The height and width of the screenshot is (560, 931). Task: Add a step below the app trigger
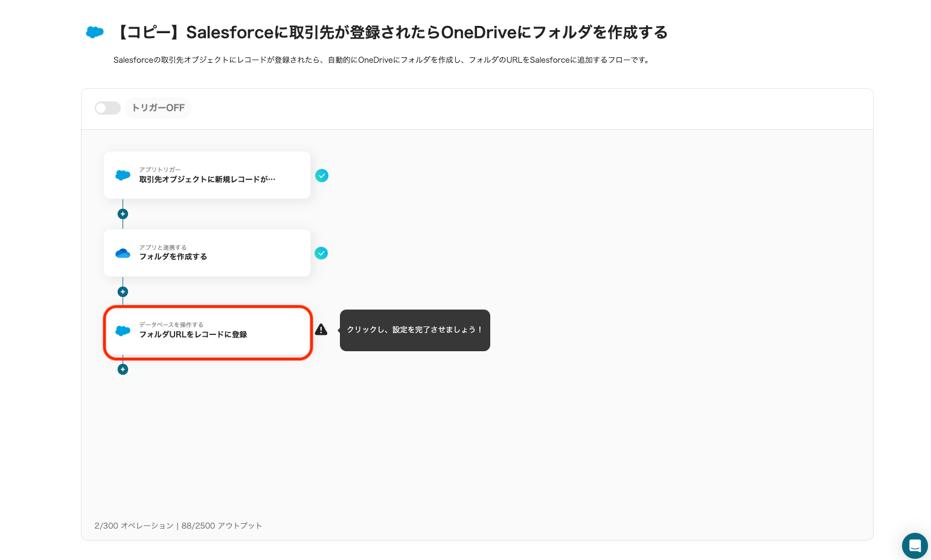point(123,214)
